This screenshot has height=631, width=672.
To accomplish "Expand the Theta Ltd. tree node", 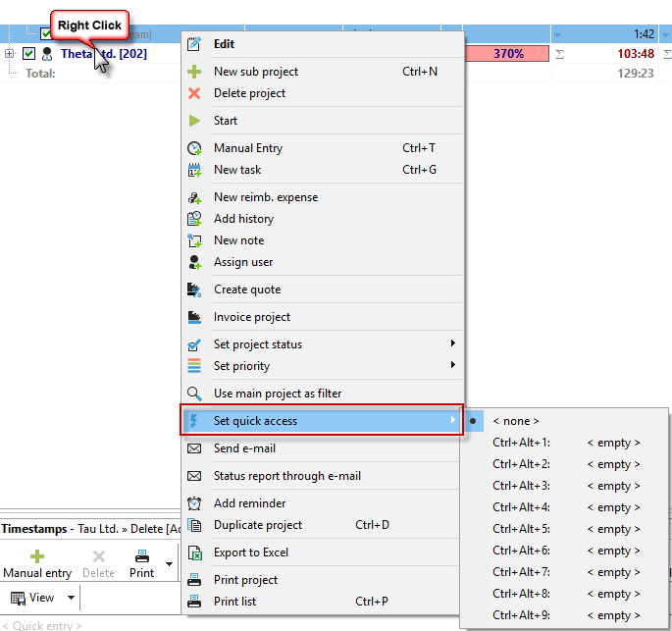I will pyautogui.click(x=10, y=54).
